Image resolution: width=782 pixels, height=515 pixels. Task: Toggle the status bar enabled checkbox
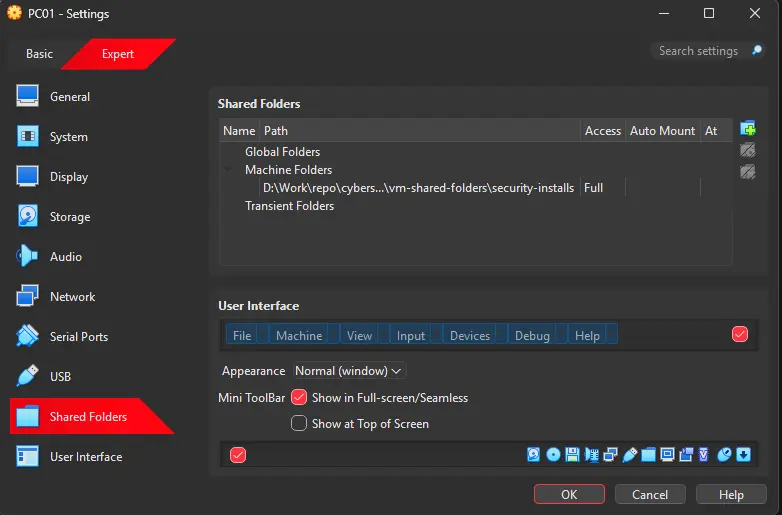pyautogui.click(x=238, y=455)
